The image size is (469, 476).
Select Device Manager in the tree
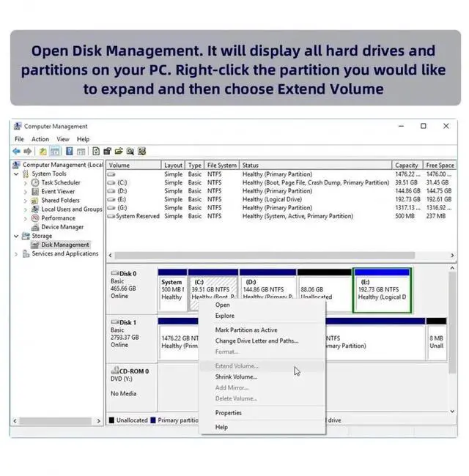[62, 227]
